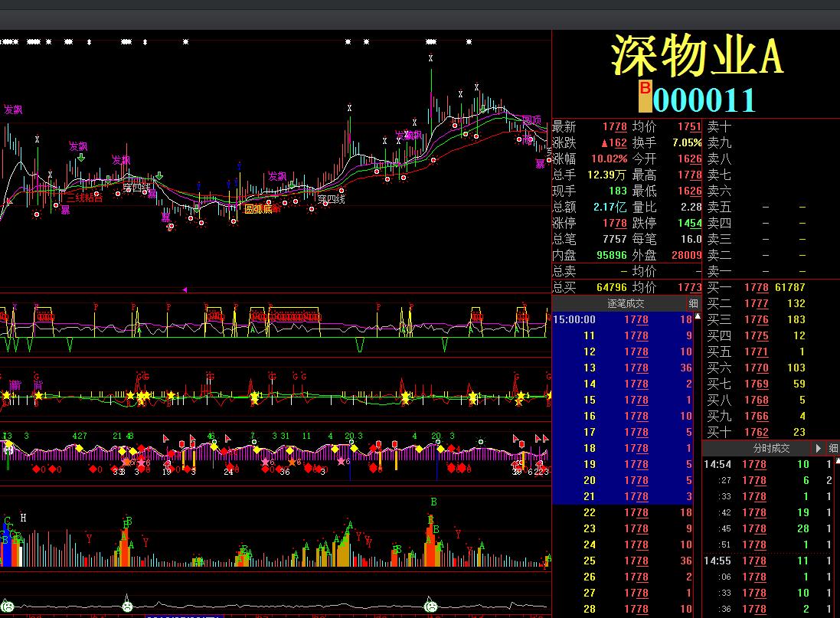
Task: Click the 外盘 value 28009
Action: click(686, 255)
